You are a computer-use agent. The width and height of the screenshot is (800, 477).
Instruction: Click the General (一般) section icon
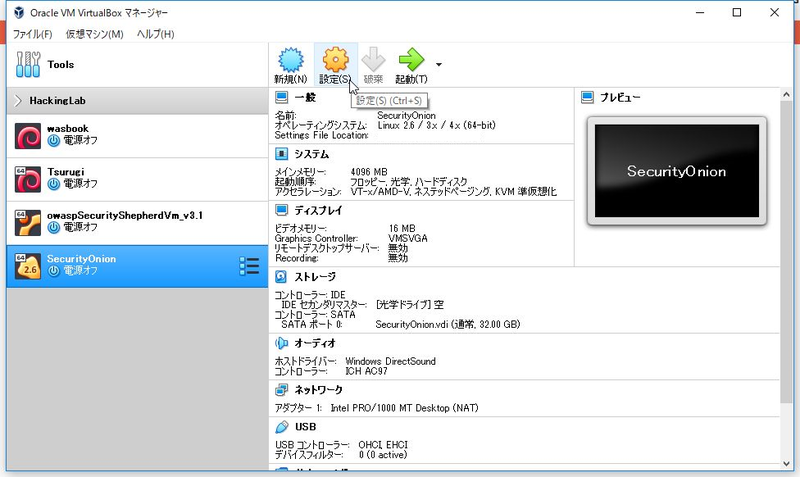[x=282, y=97]
